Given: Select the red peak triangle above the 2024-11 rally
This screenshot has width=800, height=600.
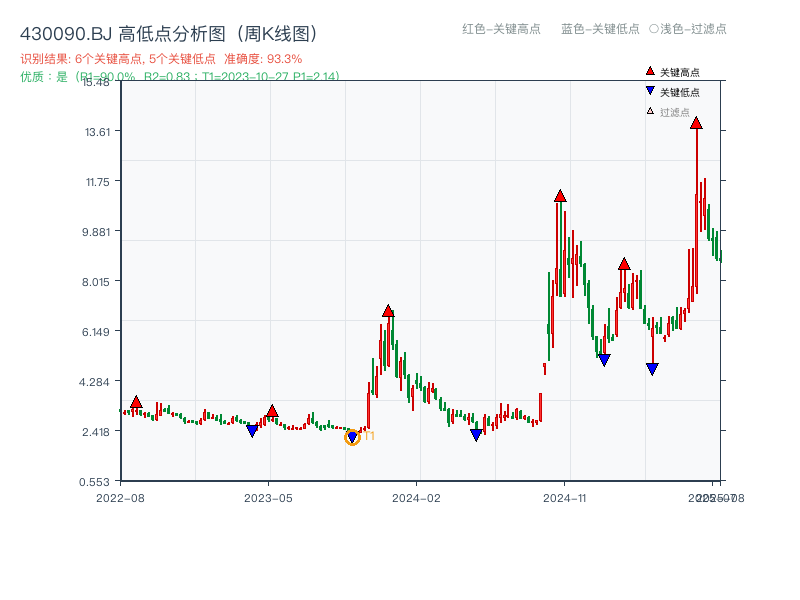Looking at the screenshot, I should (x=559, y=194).
